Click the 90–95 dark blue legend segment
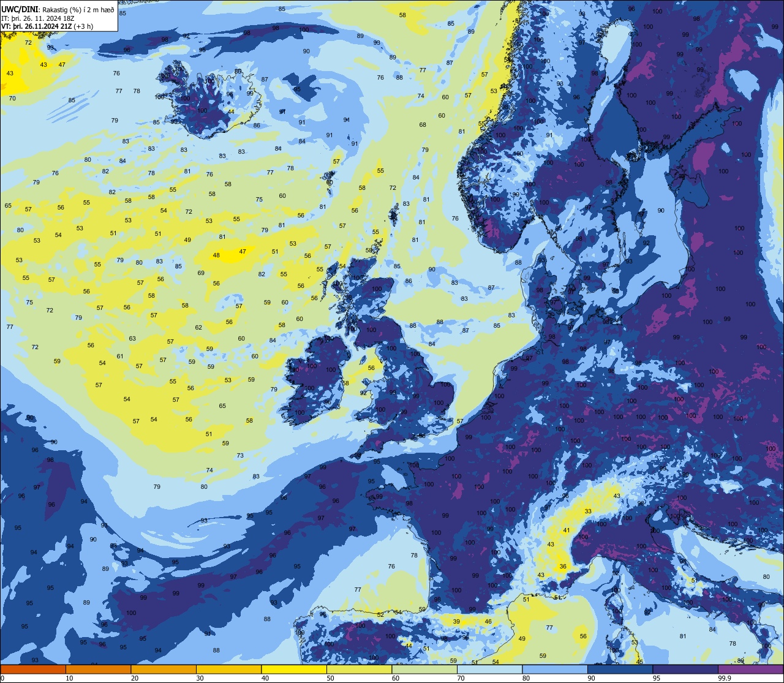This screenshot has height=683, width=784. 620,669
